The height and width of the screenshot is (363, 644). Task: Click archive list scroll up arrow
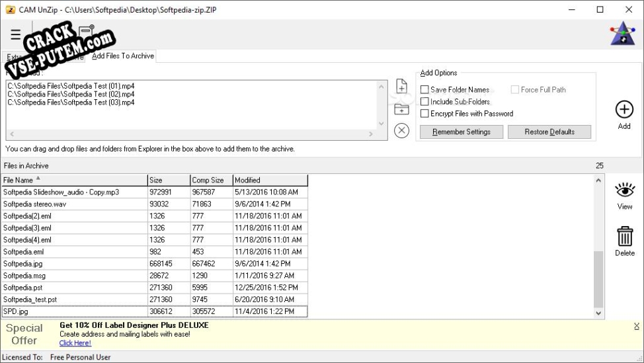598,180
